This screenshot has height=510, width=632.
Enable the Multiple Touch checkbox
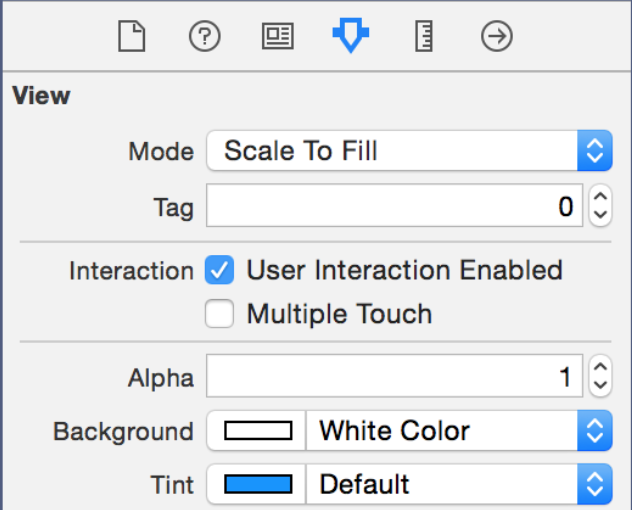click(x=219, y=313)
